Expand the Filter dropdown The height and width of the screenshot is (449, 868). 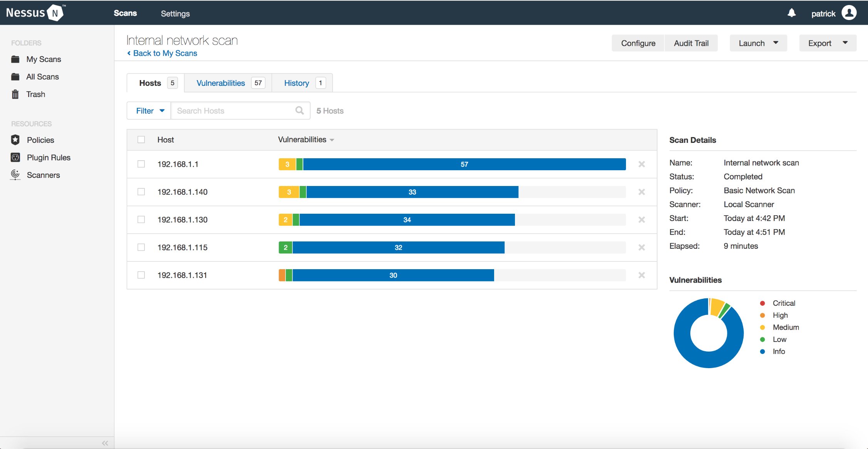pyautogui.click(x=150, y=111)
